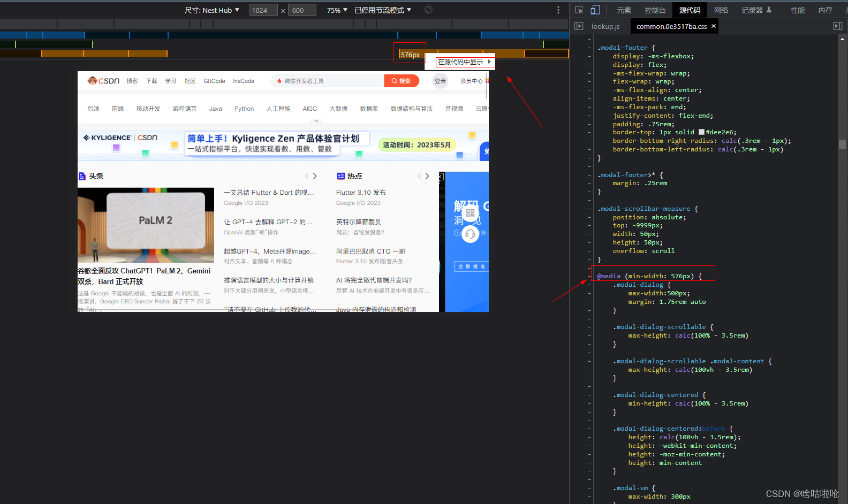Click the 立即报名 button

coord(472,266)
